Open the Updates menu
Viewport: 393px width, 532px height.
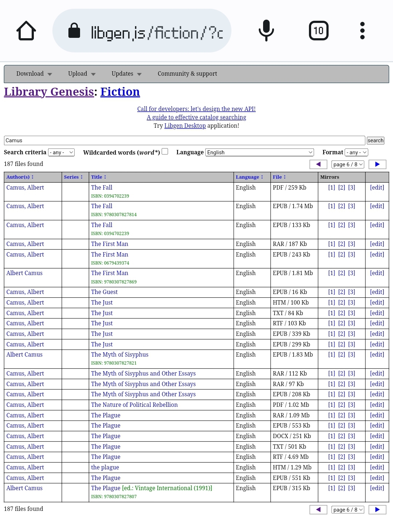click(127, 74)
